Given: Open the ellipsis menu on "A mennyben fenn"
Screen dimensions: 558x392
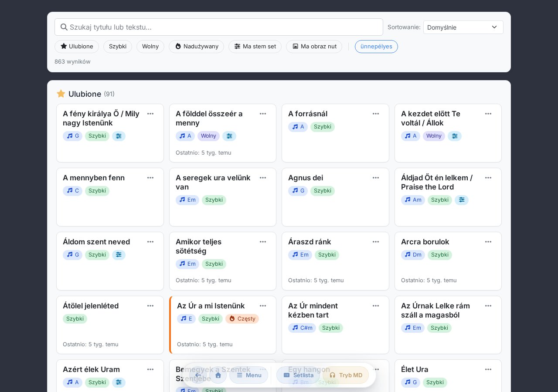Looking at the screenshot, I should click(x=150, y=178).
